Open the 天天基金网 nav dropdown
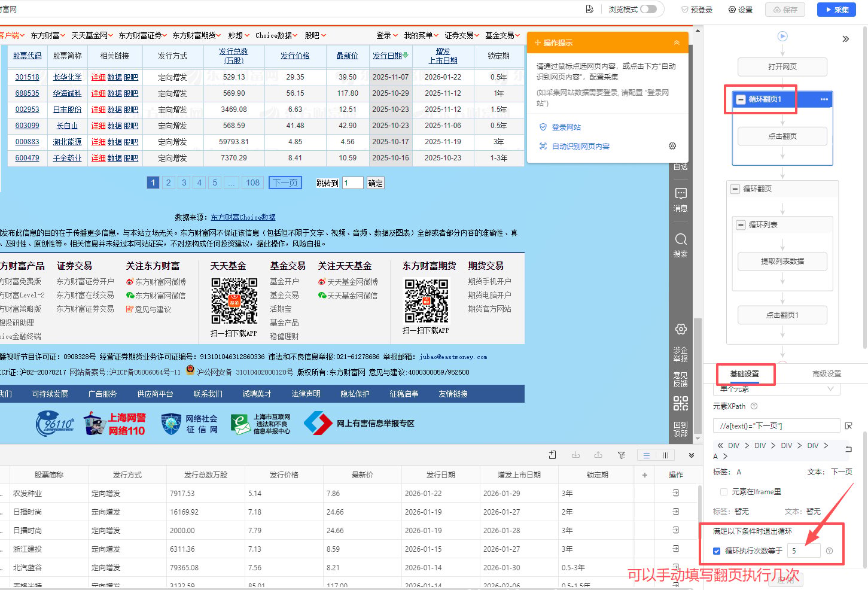This screenshot has height=590, width=868. (x=92, y=35)
